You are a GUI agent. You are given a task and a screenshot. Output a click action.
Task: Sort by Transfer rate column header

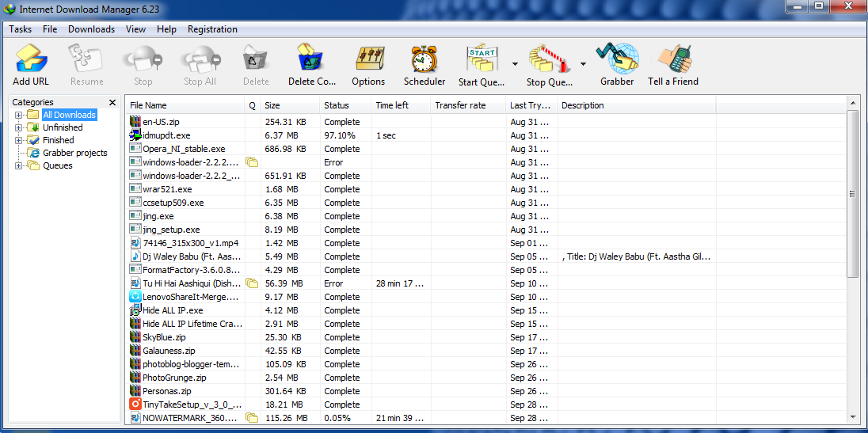(x=468, y=105)
